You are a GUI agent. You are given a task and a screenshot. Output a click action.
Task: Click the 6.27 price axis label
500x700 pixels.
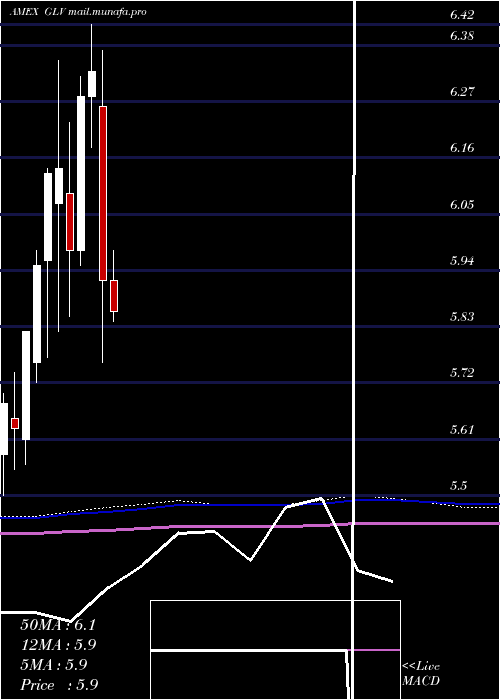(462, 92)
